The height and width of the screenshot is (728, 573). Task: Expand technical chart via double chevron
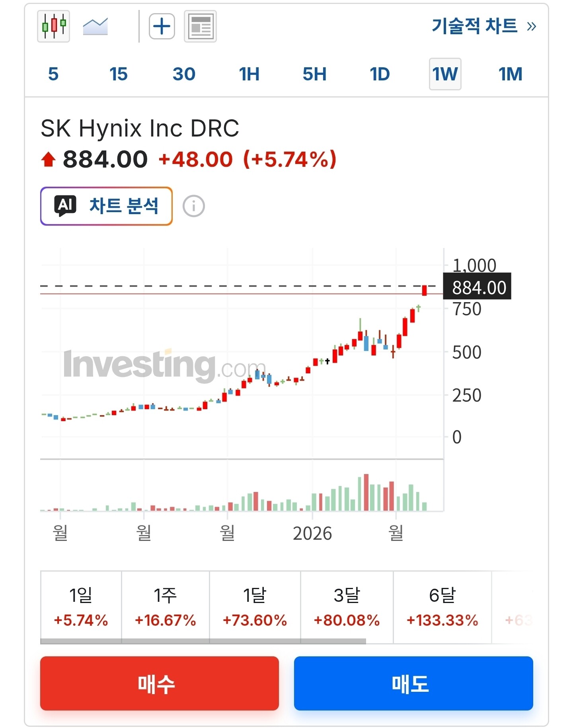pyautogui.click(x=532, y=27)
